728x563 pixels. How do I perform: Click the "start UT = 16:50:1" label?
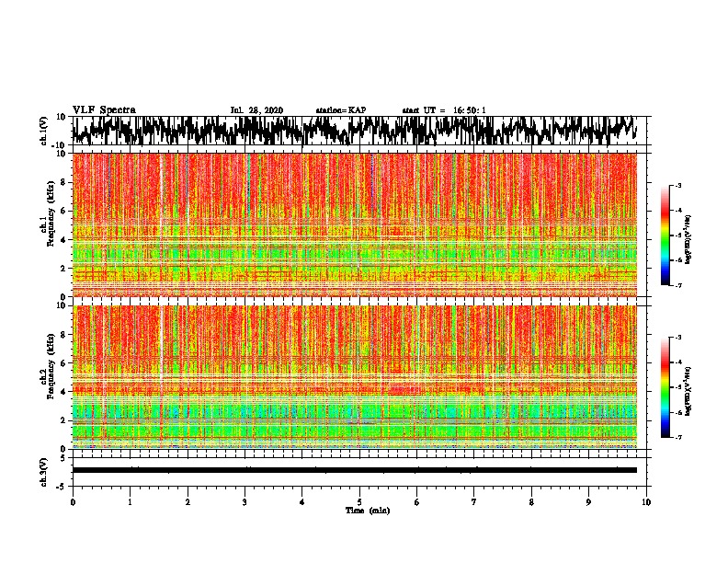444,110
